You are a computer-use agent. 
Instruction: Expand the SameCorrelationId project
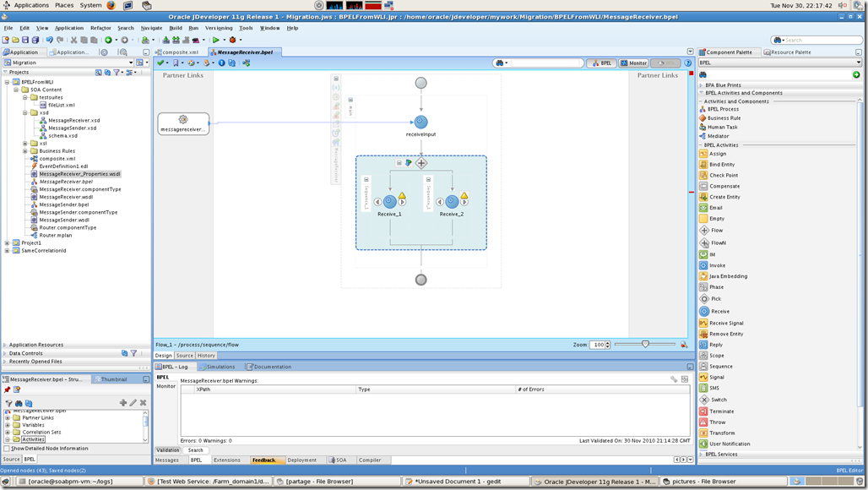pyautogui.click(x=8, y=251)
